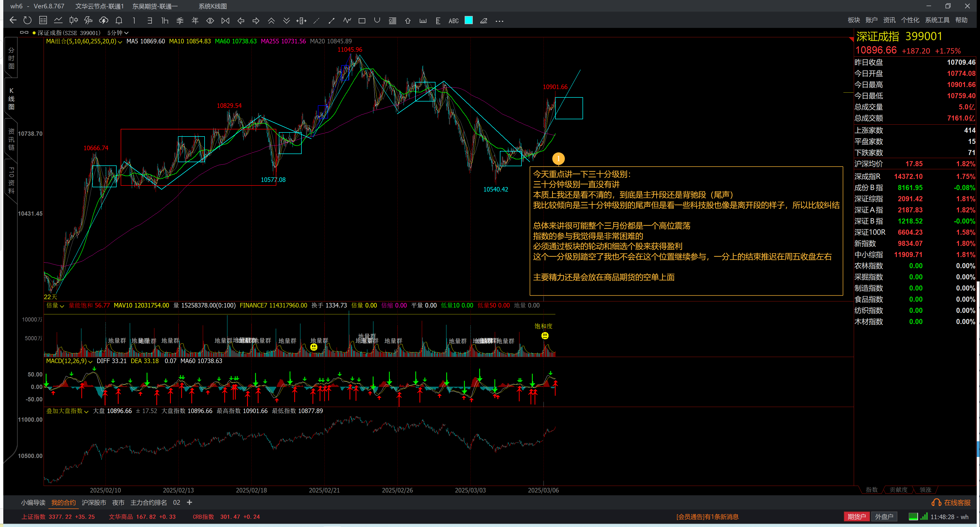Select the 1-hour period icon
Screen dimensions: 980x527
click(x=165, y=21)
